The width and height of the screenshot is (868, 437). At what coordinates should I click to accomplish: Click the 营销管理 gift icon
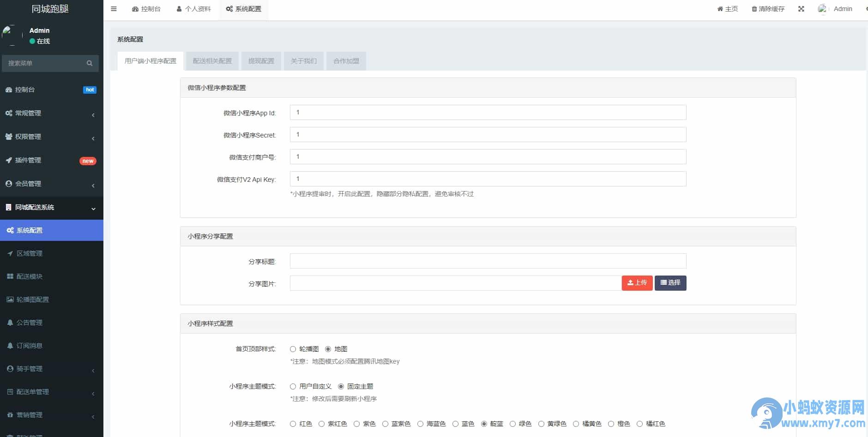coord(10,415)
